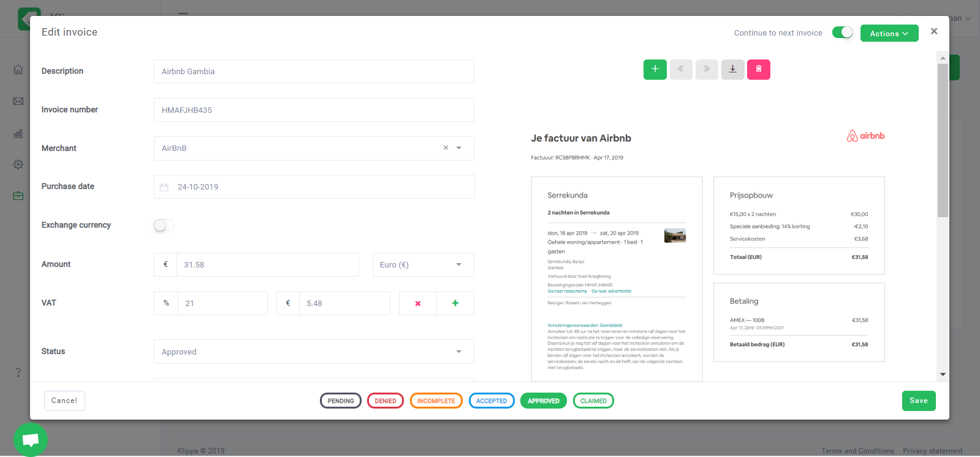
Task: Open the calendar icon for Purchase date
Action: [x=164, y=187]
